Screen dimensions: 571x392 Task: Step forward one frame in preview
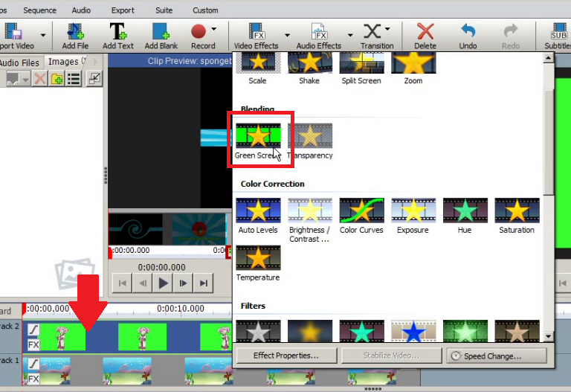click(183, 283)
